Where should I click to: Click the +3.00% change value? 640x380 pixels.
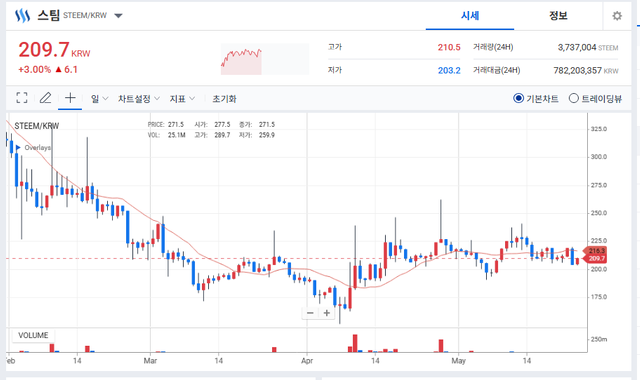click(x=34, y=69)
